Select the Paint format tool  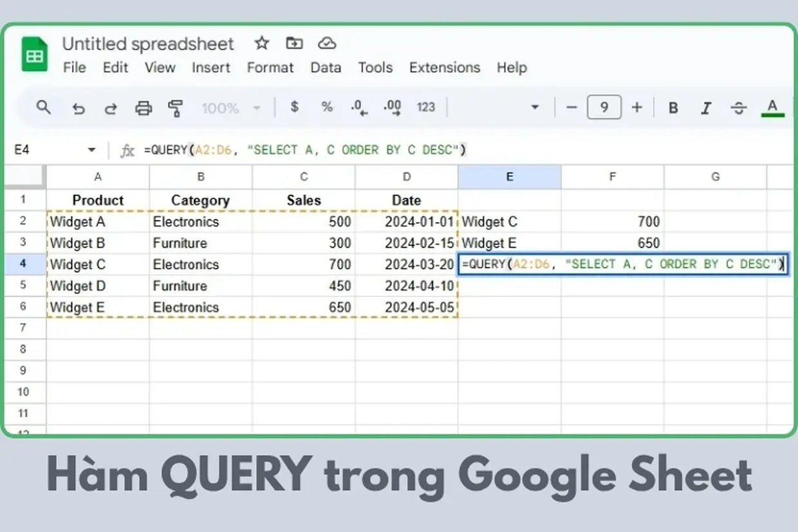(x=175, y=108)
